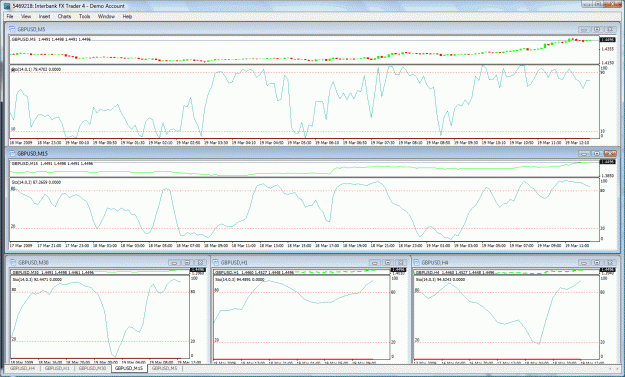
Task: Open the Charts menu
Action: pyautogui.click(x=64, y=16)
